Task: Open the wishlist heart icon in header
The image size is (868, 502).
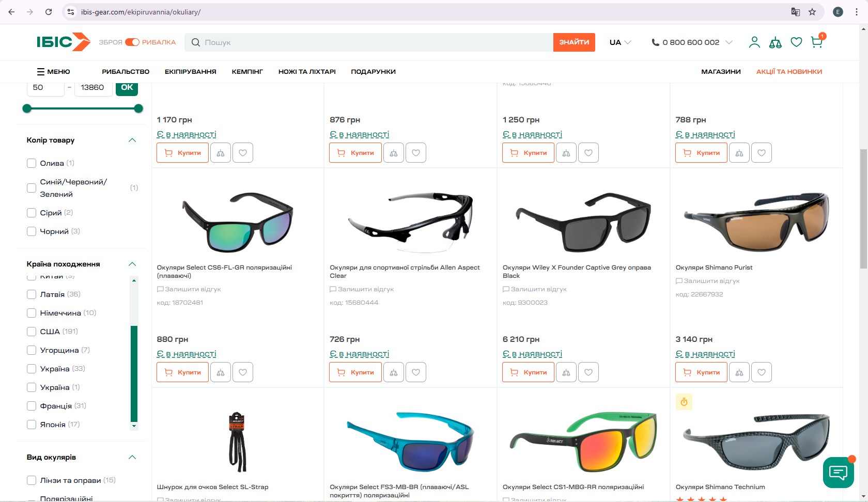Action: coord(796,42)
